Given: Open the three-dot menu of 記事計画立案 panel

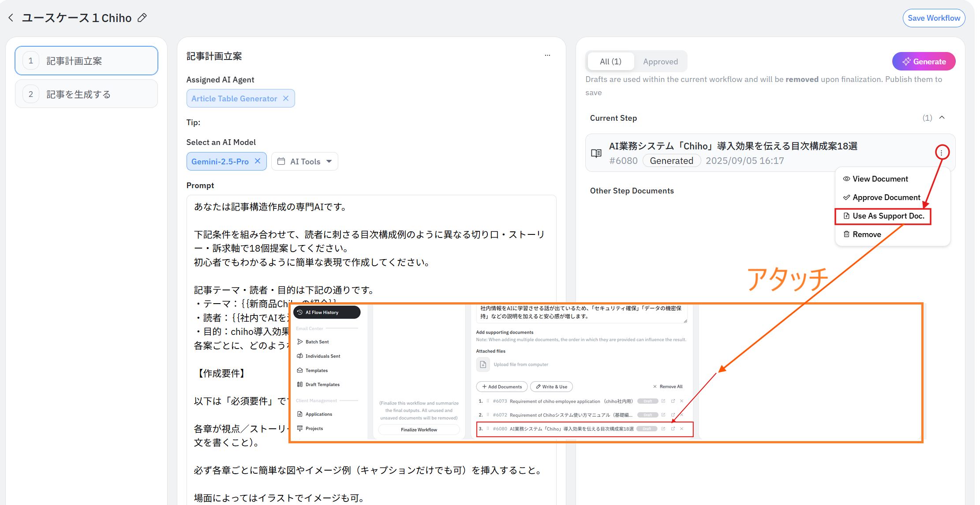Looking at the screenshot, I should pyautogui.click(x=547, y=56).
